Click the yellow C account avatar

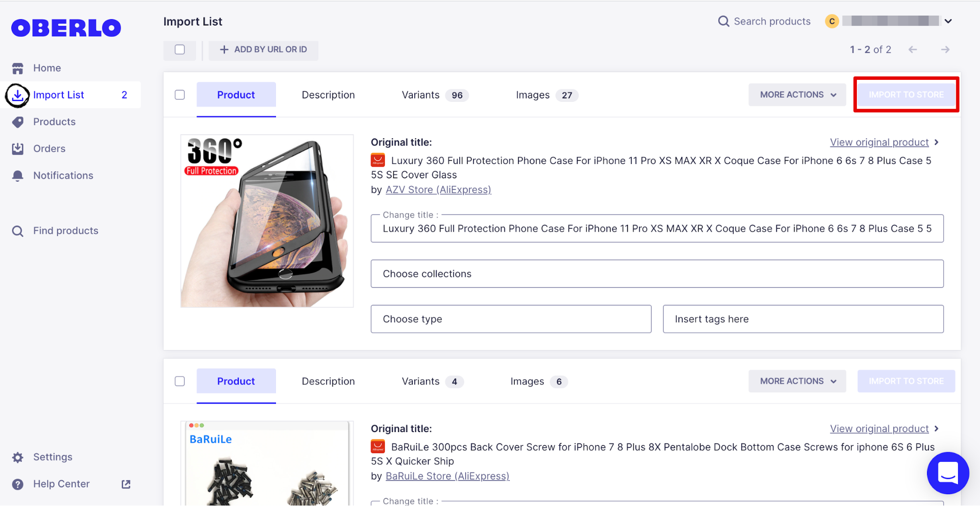(832, 22)
